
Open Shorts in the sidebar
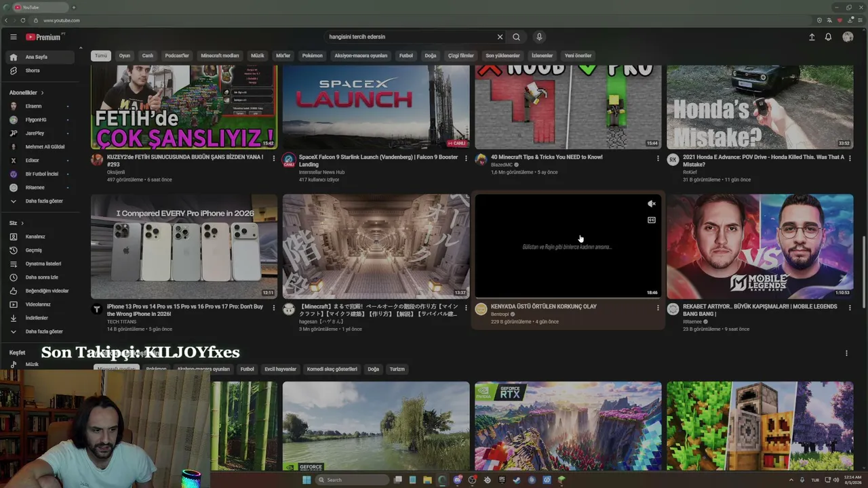tap(41, 70)
